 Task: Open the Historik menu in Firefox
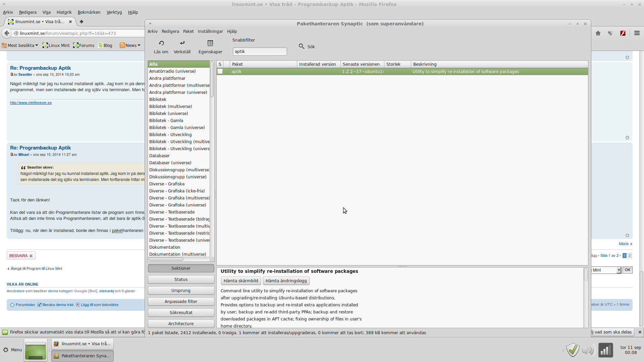[64, 12]
